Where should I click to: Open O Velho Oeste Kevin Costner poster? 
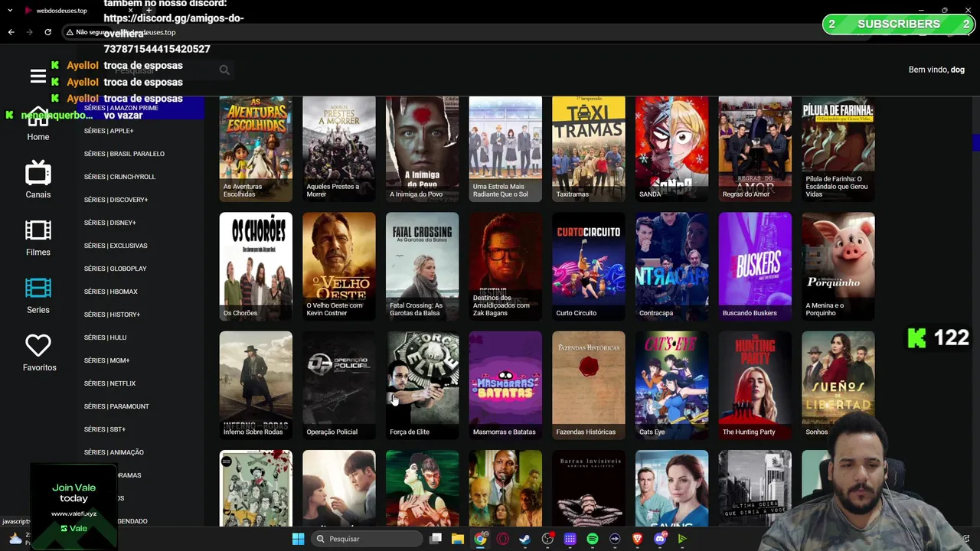pos(339,266)
